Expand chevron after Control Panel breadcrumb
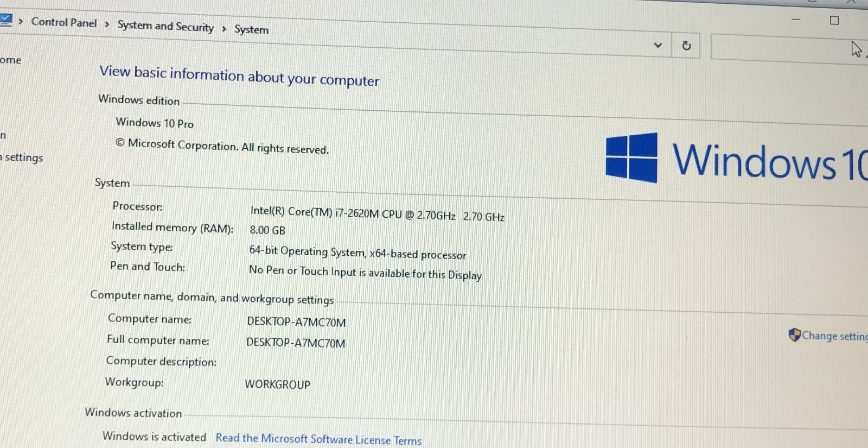Screen dimensions: 868x448 [x=107, y=24]
